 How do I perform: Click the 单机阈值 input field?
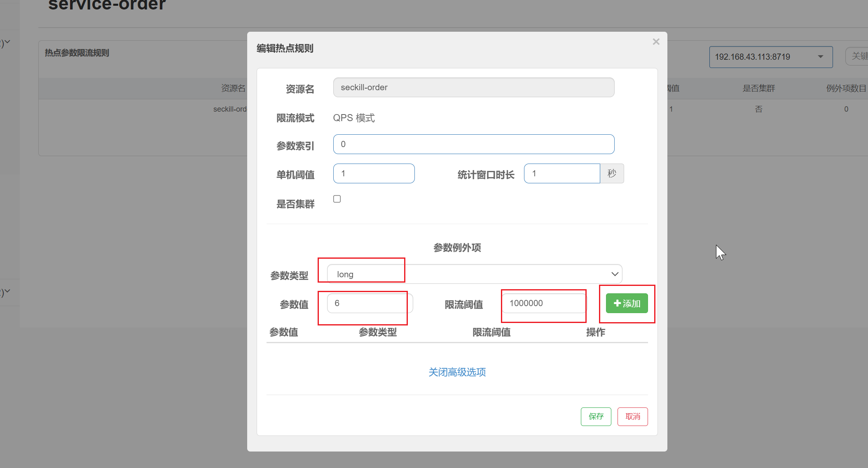tap(374, 173)
